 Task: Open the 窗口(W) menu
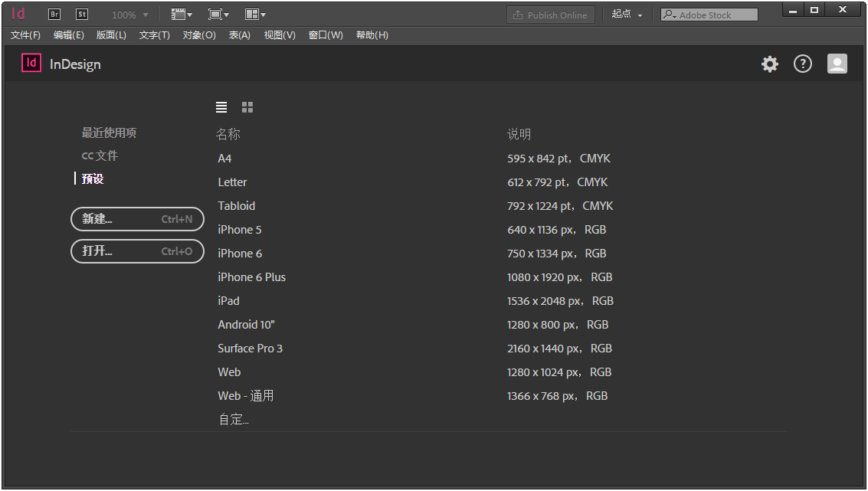point(326,35)
